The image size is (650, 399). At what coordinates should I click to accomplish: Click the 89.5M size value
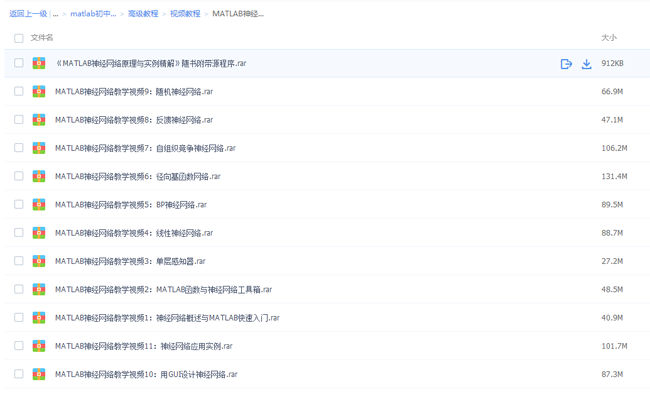point(612,205)
